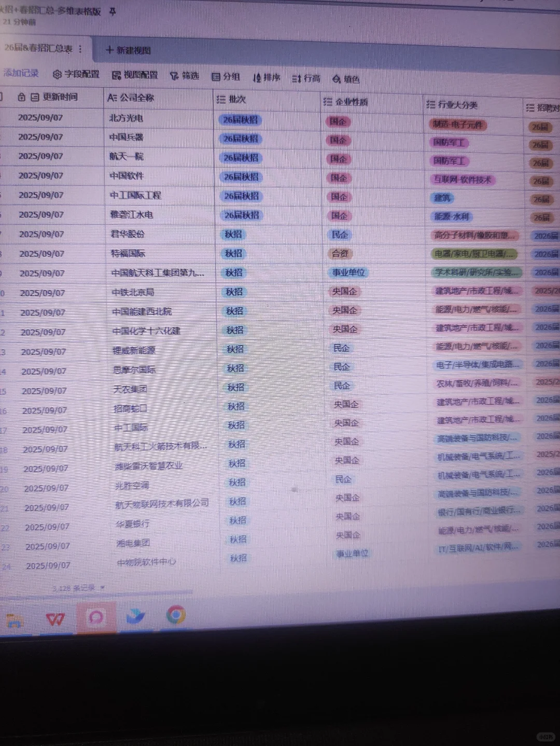The image size is (560, 746).
Task: Click the 银行/国有行/商业银行 industry tag
Action: [x=478, y=511]
